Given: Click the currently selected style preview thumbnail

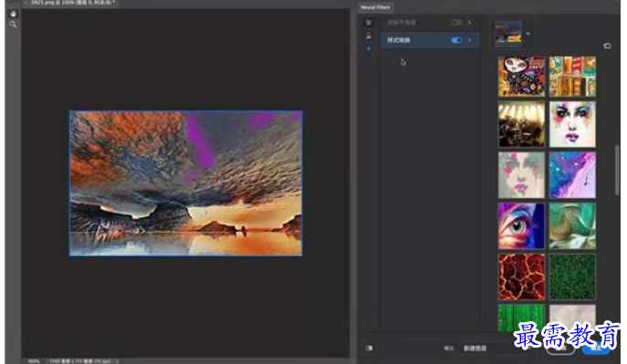Looking at the screenshot, I should 508,34.
